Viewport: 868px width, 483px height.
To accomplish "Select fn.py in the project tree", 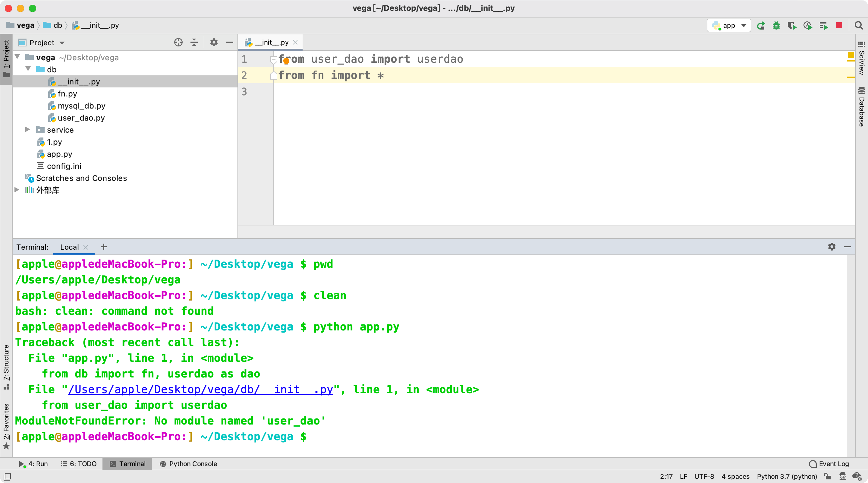I will [x=67, y=94].
